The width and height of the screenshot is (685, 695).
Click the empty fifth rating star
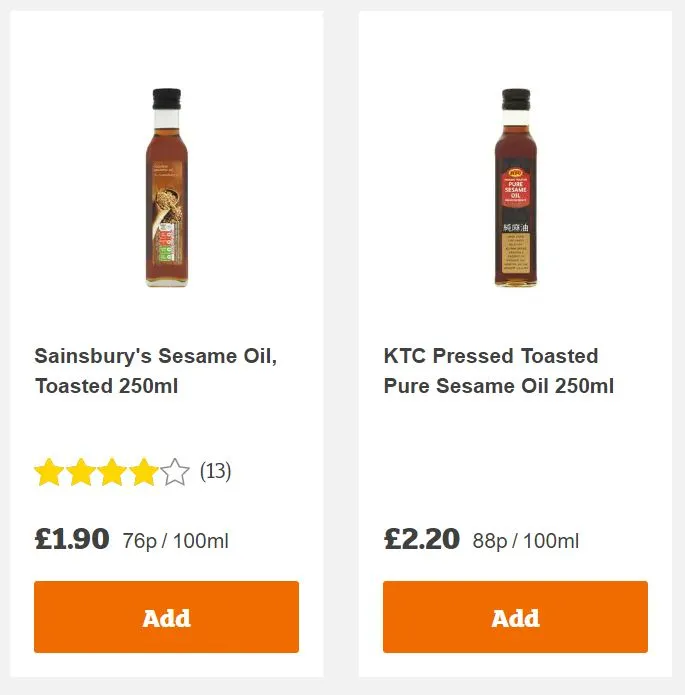[175, 472]
